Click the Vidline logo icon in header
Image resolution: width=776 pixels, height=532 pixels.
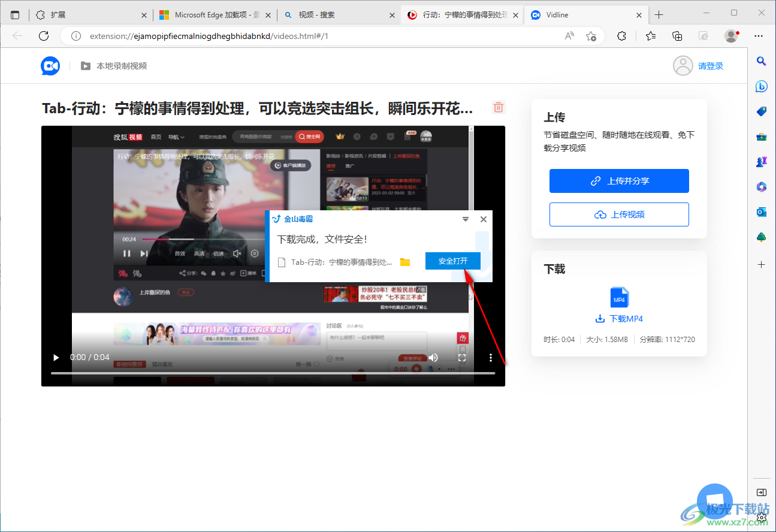pos(50,66)
